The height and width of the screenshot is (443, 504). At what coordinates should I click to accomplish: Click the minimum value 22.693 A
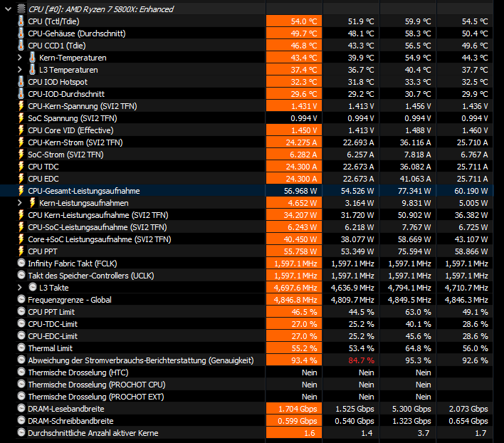tap(358, 142)
